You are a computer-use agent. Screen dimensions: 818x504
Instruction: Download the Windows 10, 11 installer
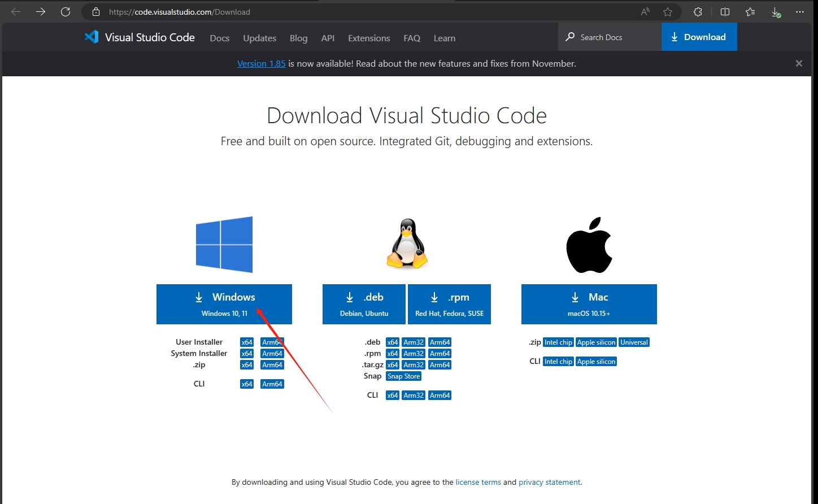coord(224,304)
